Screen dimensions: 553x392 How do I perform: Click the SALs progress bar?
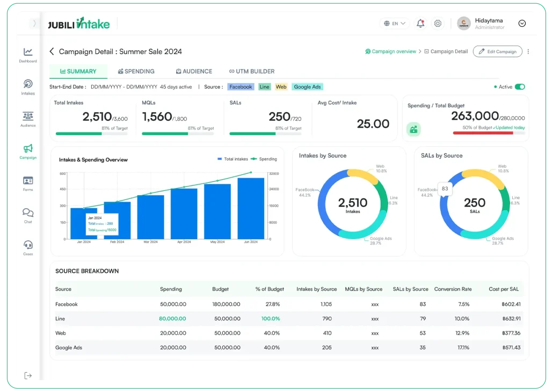click(265, 134)
